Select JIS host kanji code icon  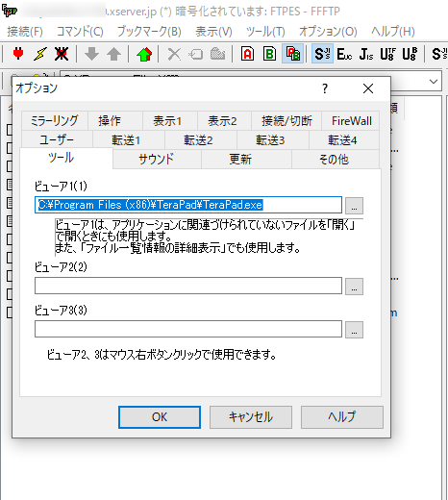coord(366,54)
